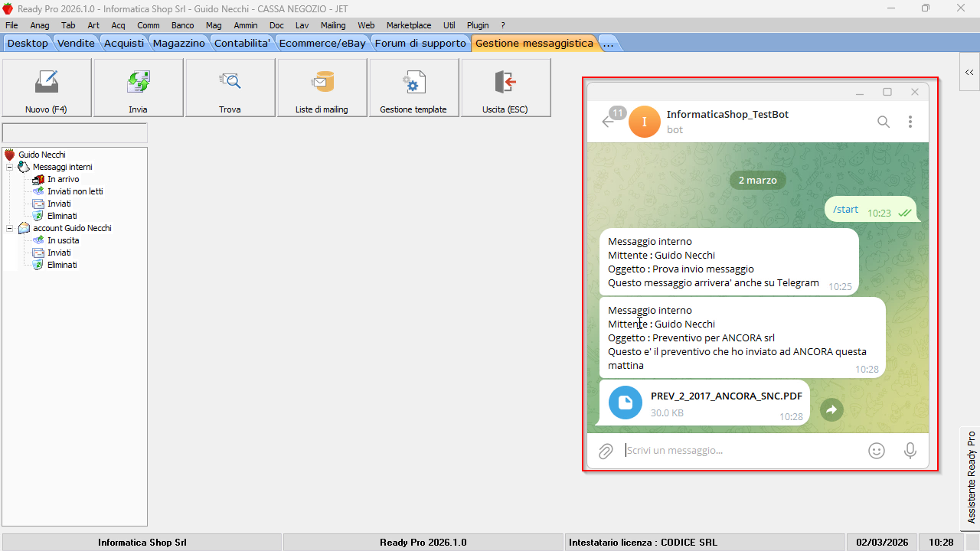The height and width of the screenshot is (551, 980).
Task: Open Liste di mailing
Action: pos(322,82)
